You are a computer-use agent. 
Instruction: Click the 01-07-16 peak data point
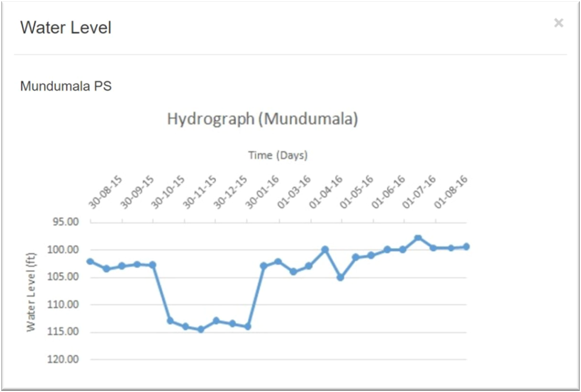[x=418, y=237]
